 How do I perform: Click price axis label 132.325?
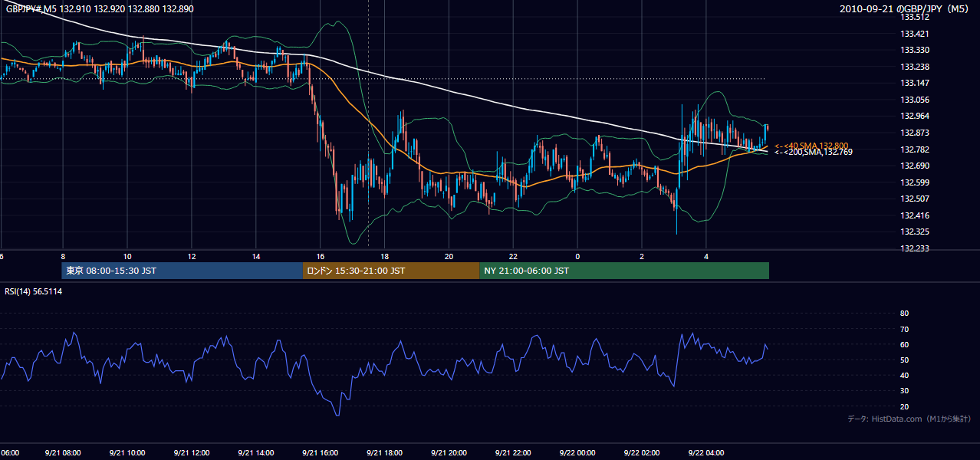(x=915, y=232)
